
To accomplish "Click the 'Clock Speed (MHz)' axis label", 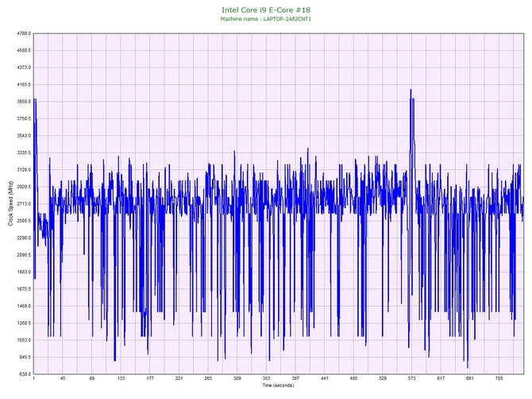I will [10, 203].
